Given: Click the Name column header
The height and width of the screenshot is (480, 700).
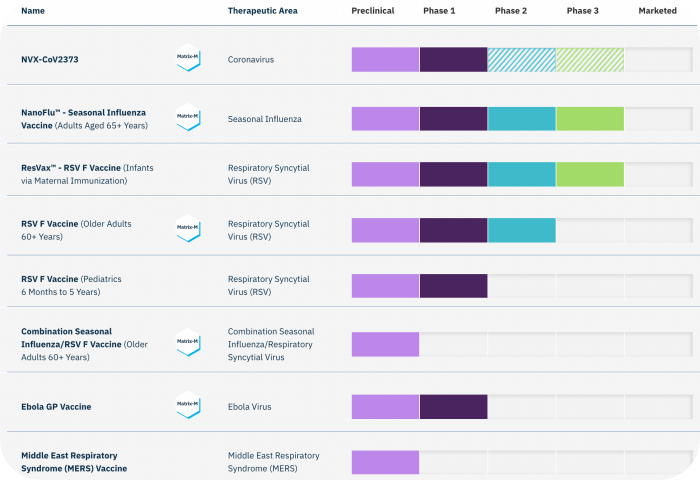Looking at the screenshot, I should click(x=33, y=11).
